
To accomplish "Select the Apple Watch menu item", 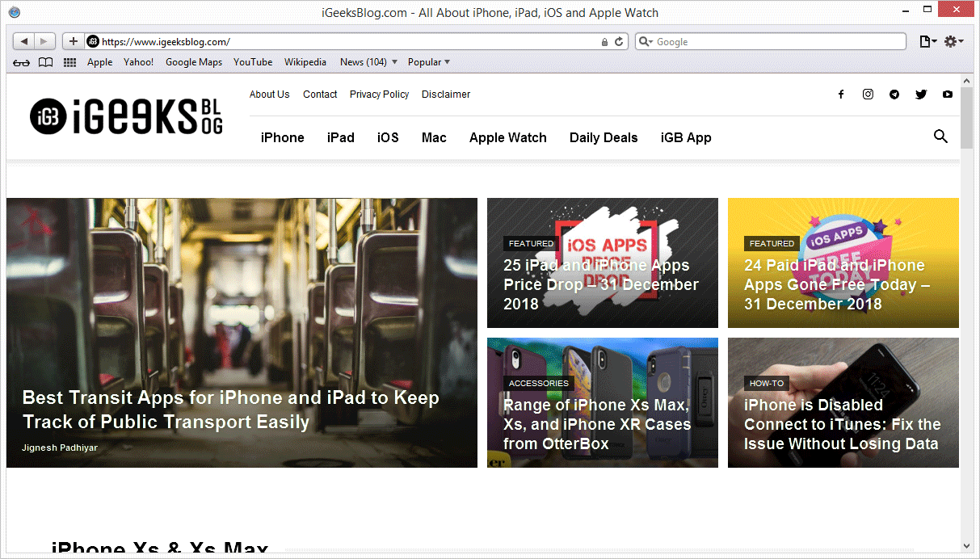I will [508, 137].
